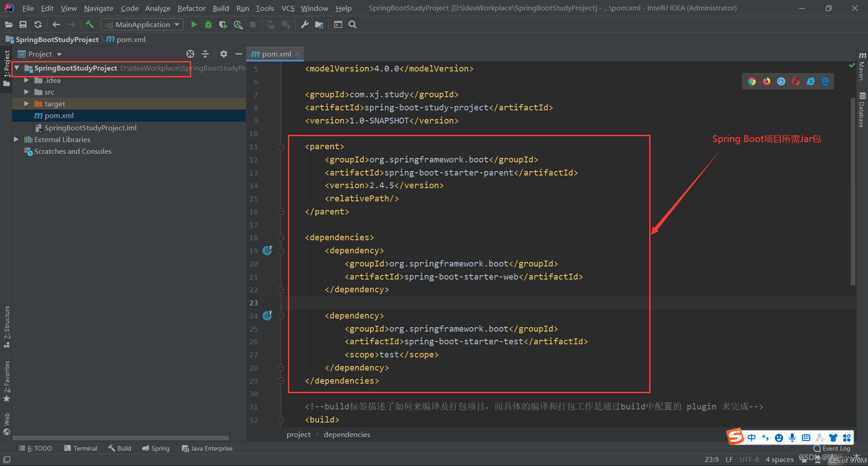Viewport: 868px width, 466px height.
Task: Open preview in Internet Explorer icon
Action: click(x=811, y=81)
